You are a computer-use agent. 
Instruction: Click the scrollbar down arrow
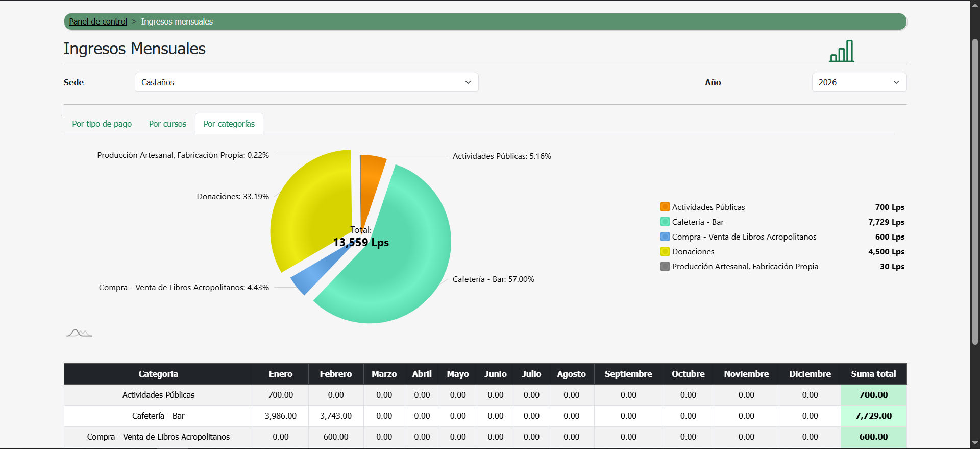pos(975,443)
